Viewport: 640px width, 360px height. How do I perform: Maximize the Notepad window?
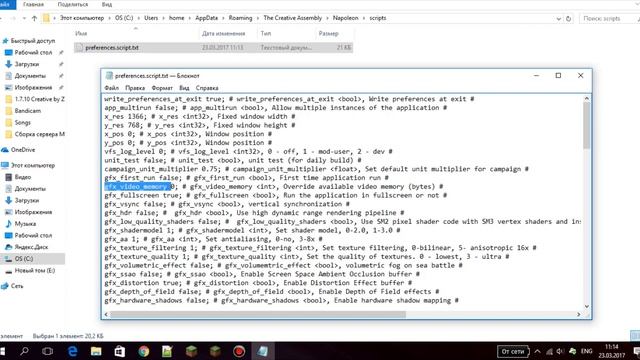click(558, 76)
